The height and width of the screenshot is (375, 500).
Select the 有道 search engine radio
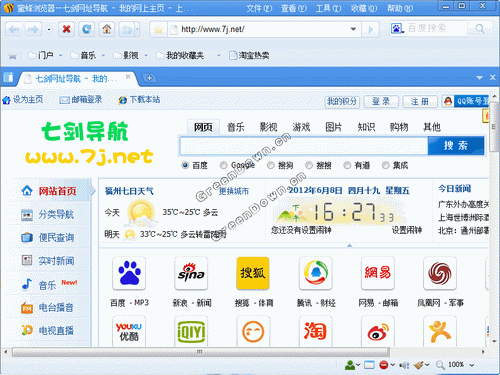click(x=347, y=165)
